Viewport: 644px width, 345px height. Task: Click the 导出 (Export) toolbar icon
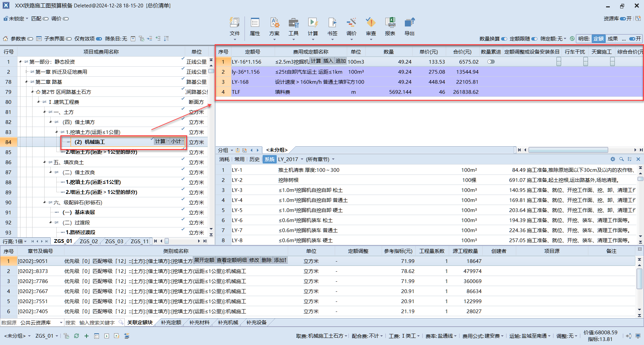(409, 27)
